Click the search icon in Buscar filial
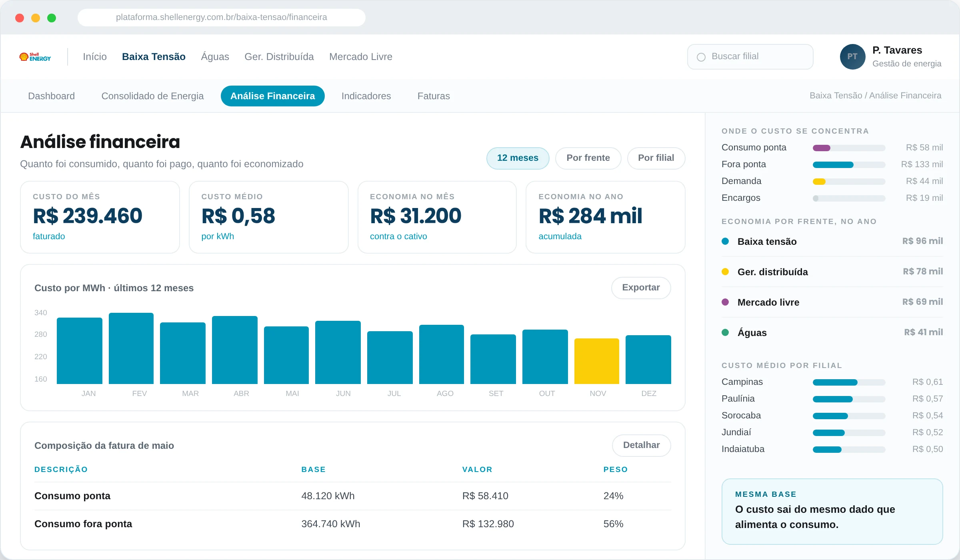Viewport: 960px width, 560px height. pyautogui.click(x=701, y=57)
